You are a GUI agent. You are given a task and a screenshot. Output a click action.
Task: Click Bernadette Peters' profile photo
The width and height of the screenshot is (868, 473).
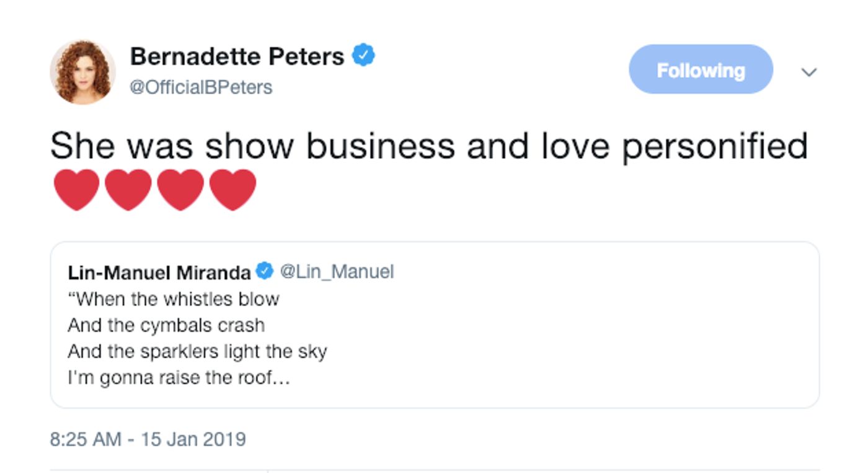[x=82, y=72]
